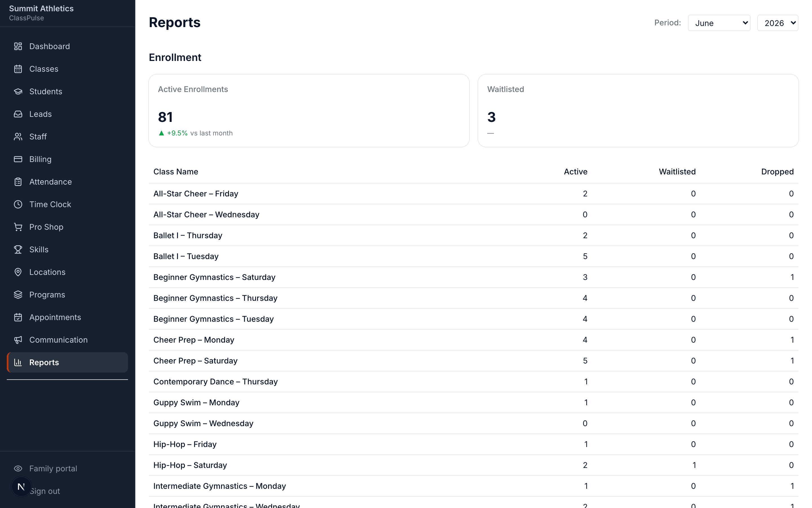Click the Pro Shop cart icon
Screen dimensions: 812x508
pos(18,227)
